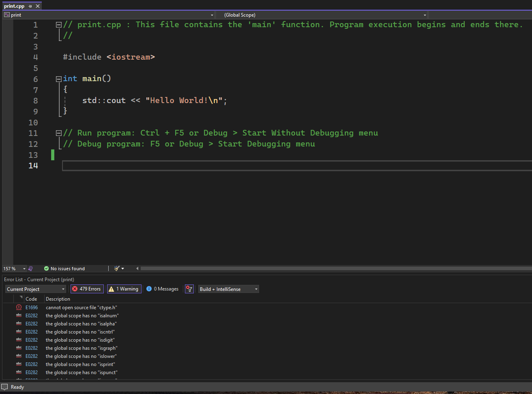Click the IntelliSense abc icon beside isprint
Image resolution: width=532 pixels, height=394 pixels.
tap(19, 364)
